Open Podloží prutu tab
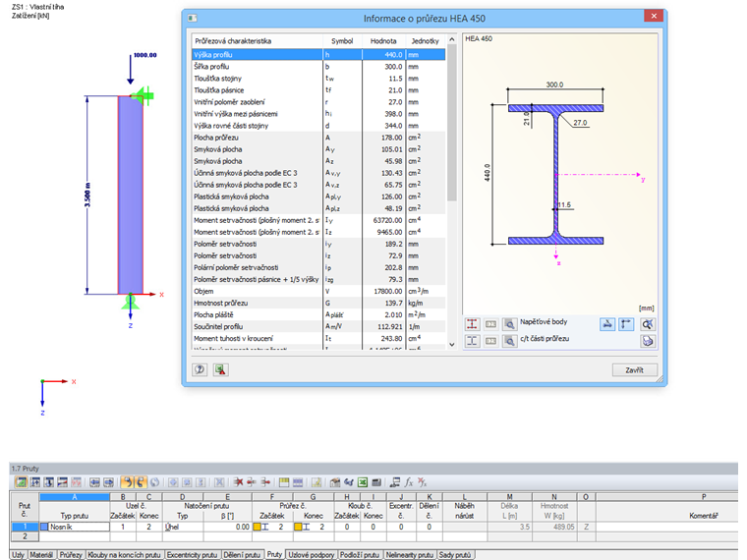 [x=360, y=555]
